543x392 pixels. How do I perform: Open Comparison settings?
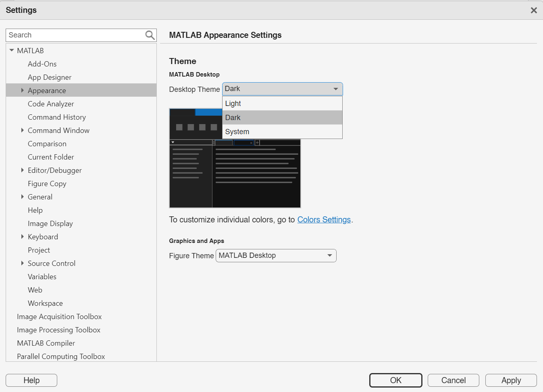click(47, 143)
